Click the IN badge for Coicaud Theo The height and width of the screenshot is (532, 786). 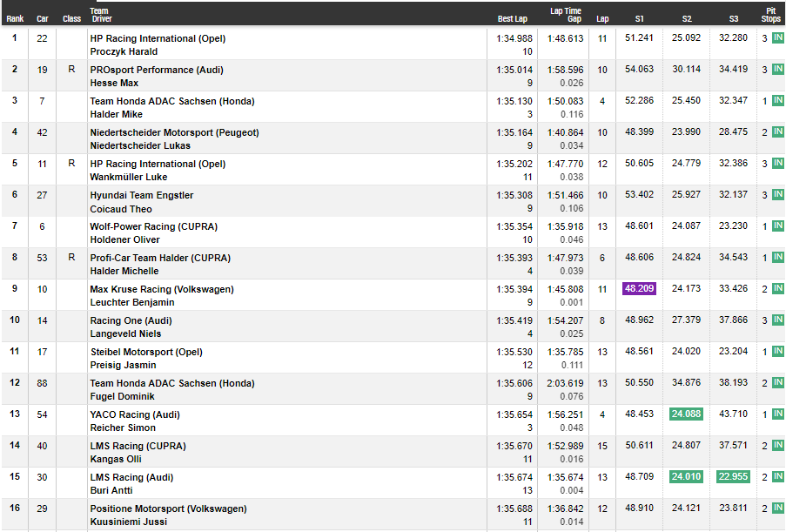point(778,194)
